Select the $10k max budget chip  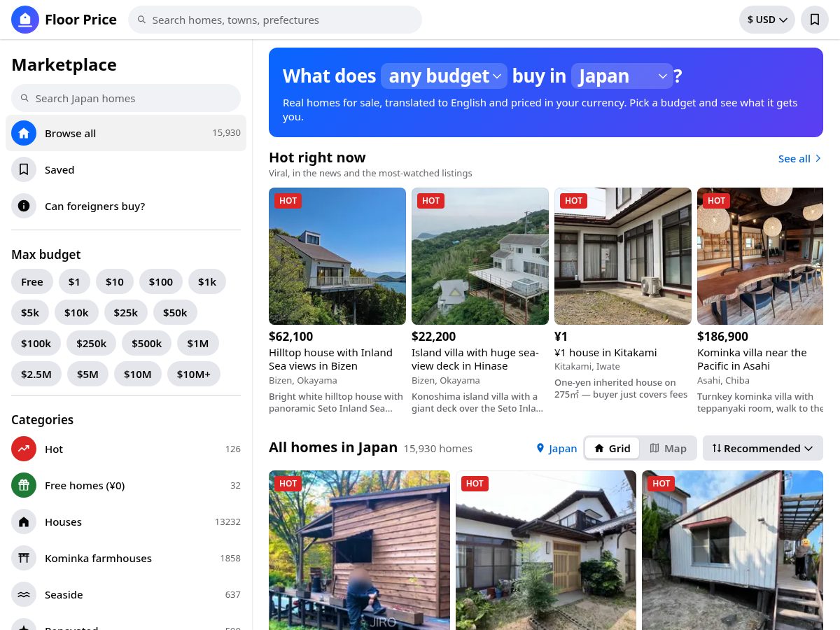pos(76,312)
